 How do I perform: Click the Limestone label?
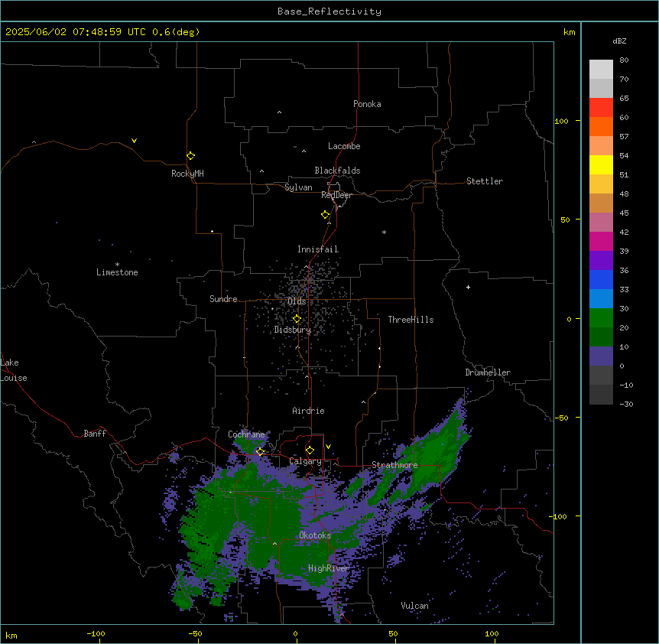(117, 272)
